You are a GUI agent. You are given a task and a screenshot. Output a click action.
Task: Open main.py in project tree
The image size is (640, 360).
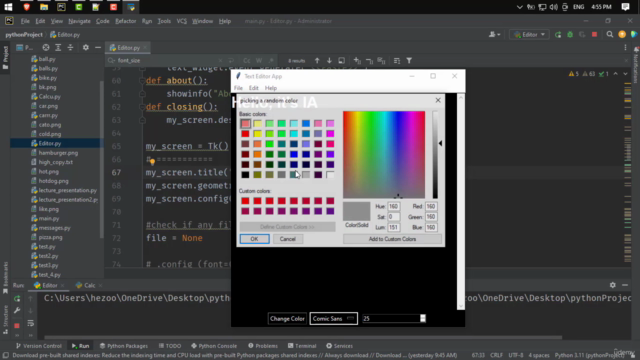[49, 218]
